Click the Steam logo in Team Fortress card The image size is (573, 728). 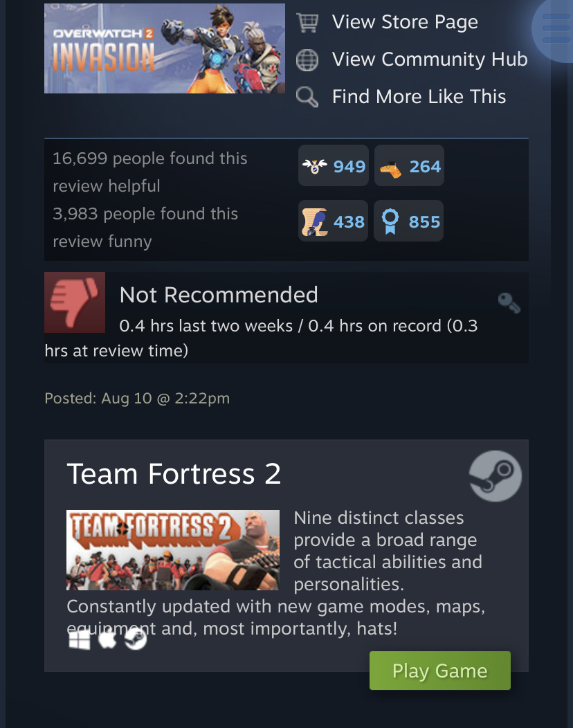pos(495,476)
